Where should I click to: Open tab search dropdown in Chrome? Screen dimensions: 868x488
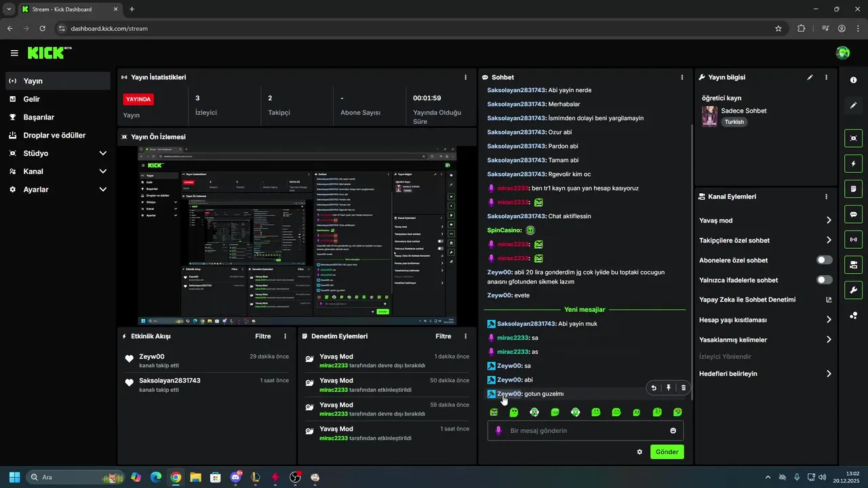(9, 9)
